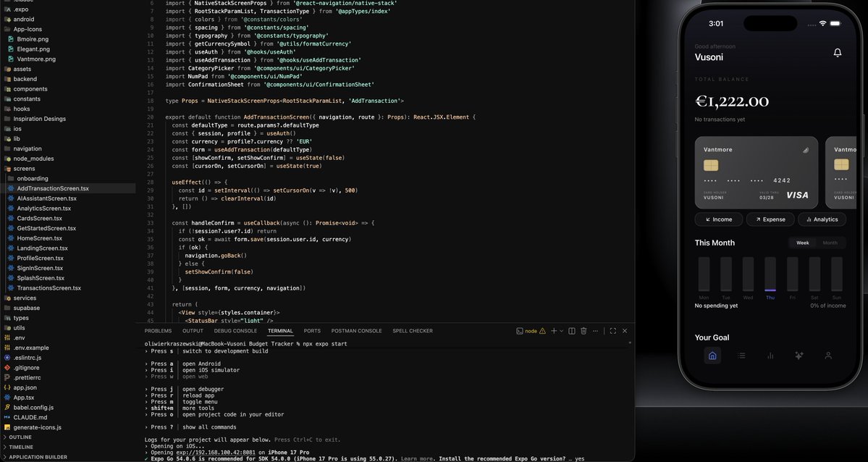Click the exp://192.168.100.42:8081 URL in terminal

[215, 453]
